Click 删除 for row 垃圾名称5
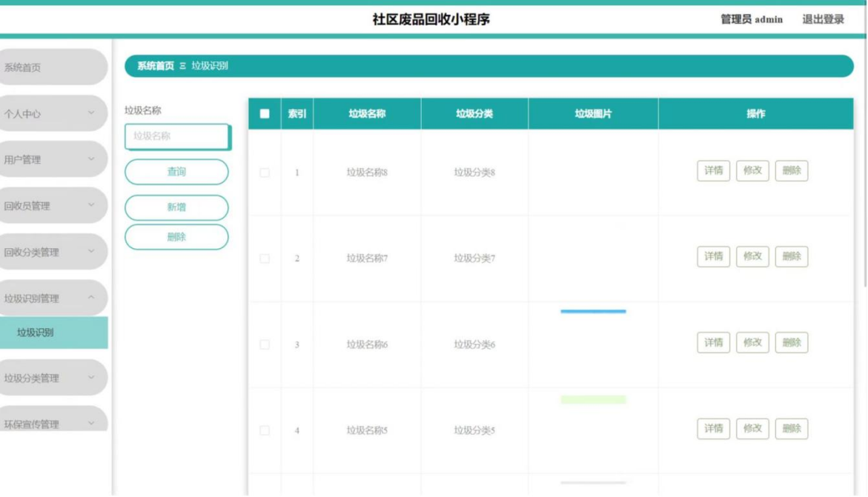 click(x=792, y=428)
